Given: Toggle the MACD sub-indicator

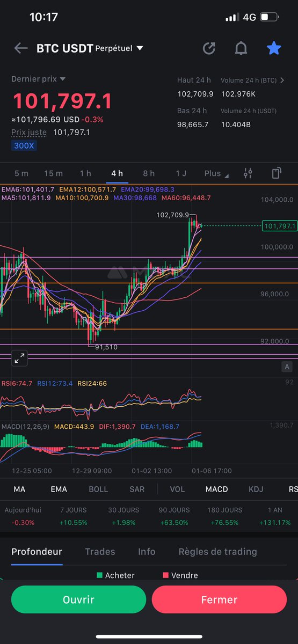Looking at the screenshot, I should point(217,489).
